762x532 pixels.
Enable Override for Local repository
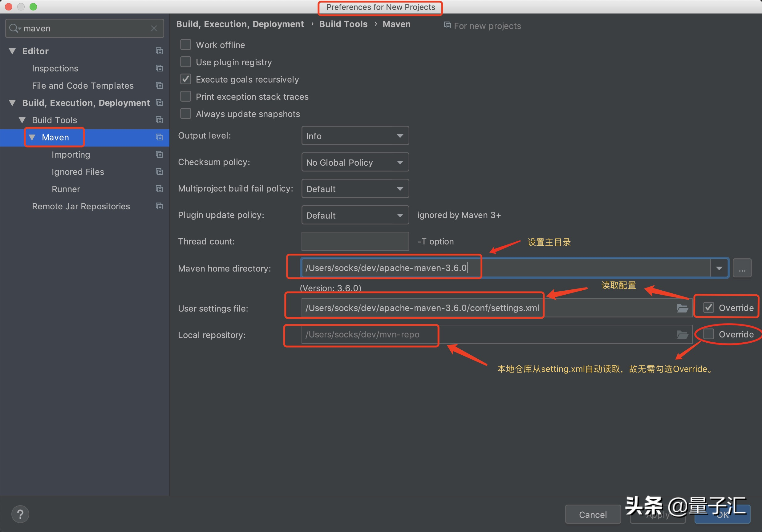(709, 334)
